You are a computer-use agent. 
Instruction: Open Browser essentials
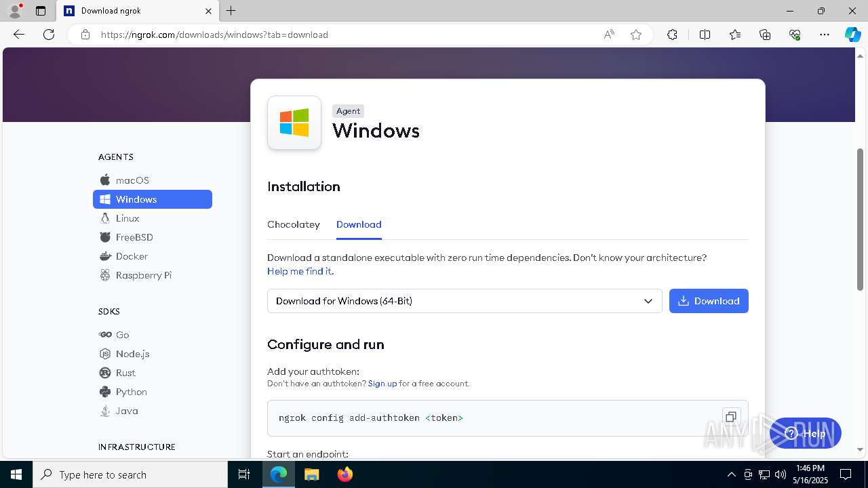click(795, 35)
